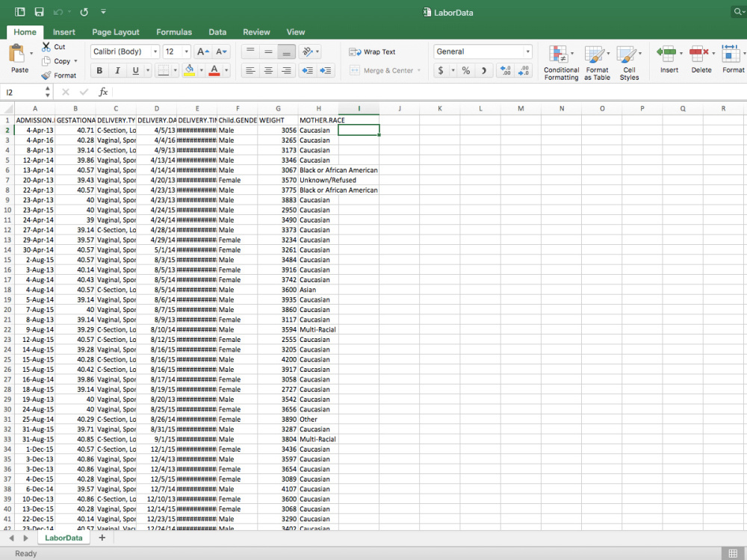Expand the Copy options arrow
The height and width of the screenshot is (560, 747).
coord(75,61)
